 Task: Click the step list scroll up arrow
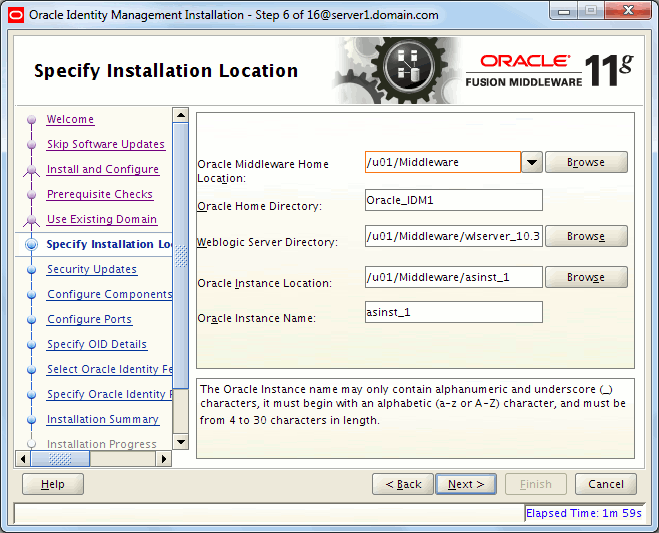[x=181, y=115]
